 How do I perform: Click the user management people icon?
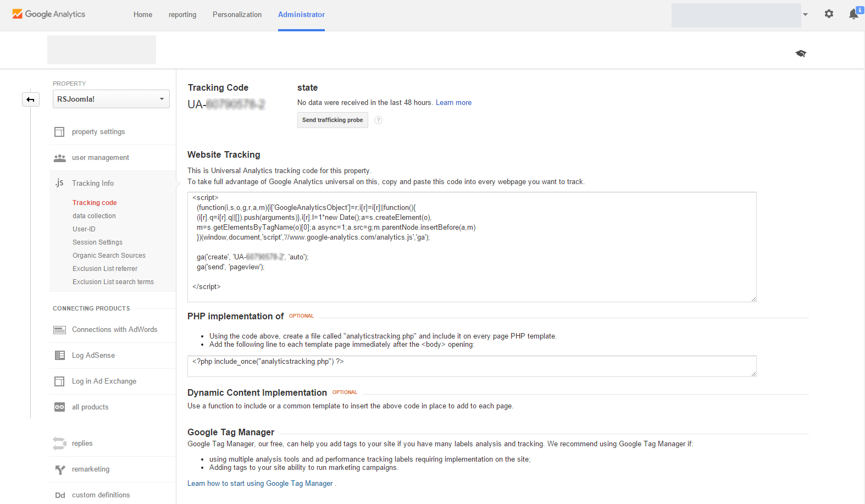[x=59, y=158]
